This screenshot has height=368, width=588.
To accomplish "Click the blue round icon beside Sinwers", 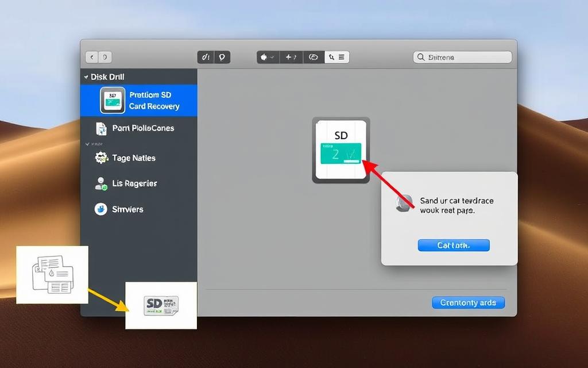I will tap(101, 209).
